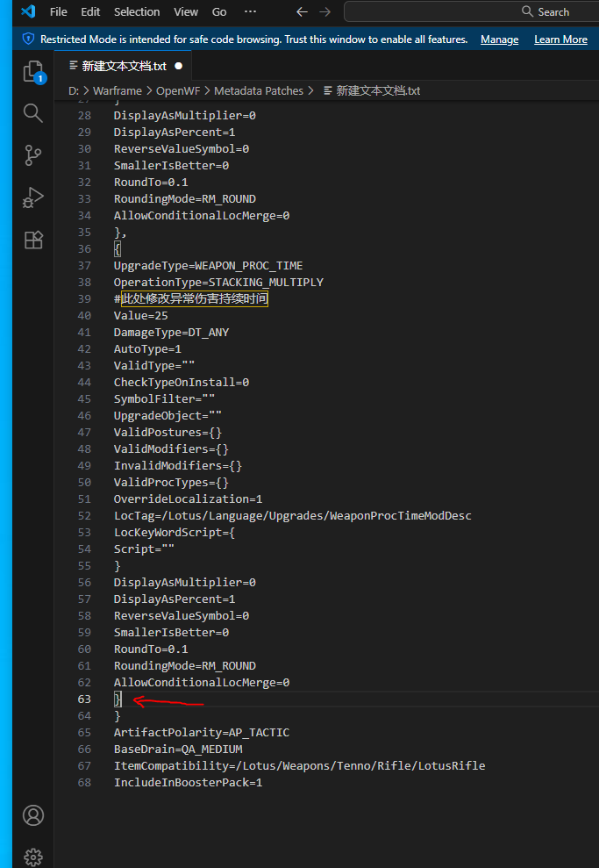Open the Accounts menu icon

[33, 815]
